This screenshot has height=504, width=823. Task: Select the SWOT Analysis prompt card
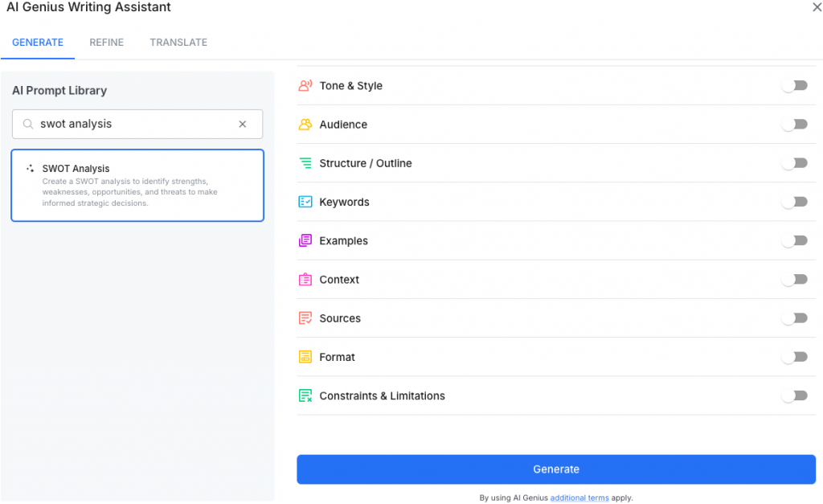coord(137,186)
